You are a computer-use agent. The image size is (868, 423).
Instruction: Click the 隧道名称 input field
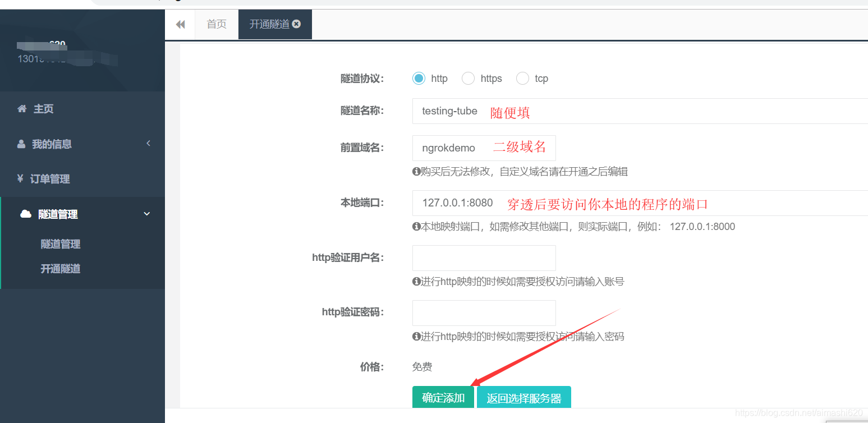click(640, 111)
